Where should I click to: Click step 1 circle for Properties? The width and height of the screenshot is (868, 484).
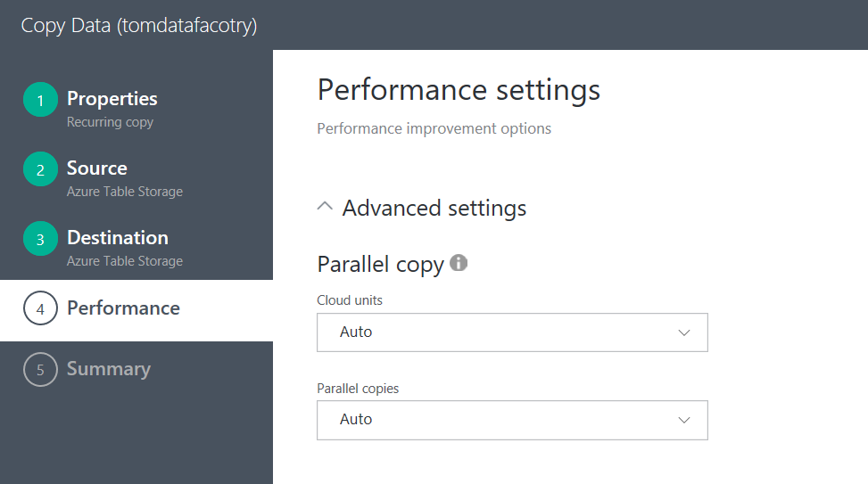click(40, 101)
